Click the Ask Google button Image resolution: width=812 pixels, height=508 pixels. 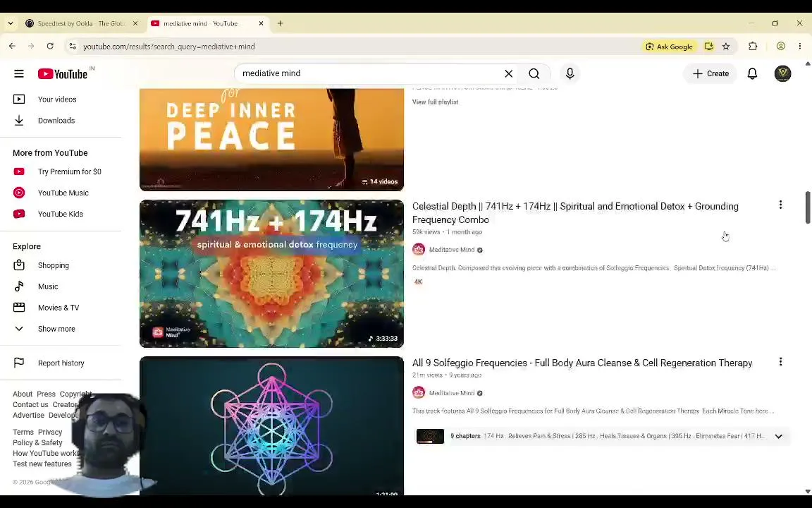668,47
